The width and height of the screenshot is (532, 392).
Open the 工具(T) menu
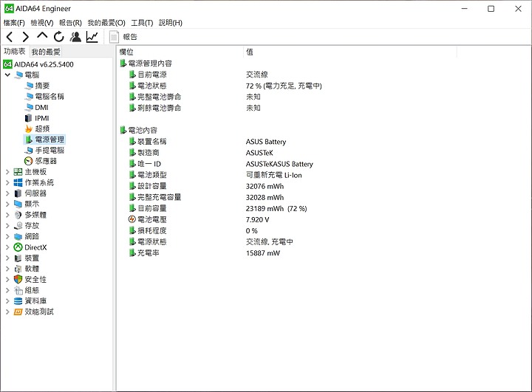(x=142, y=23)
